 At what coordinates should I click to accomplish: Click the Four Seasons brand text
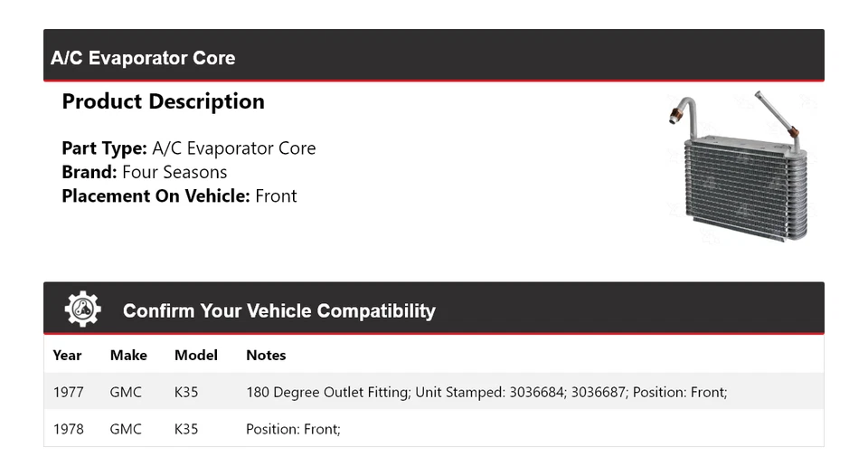175,172
